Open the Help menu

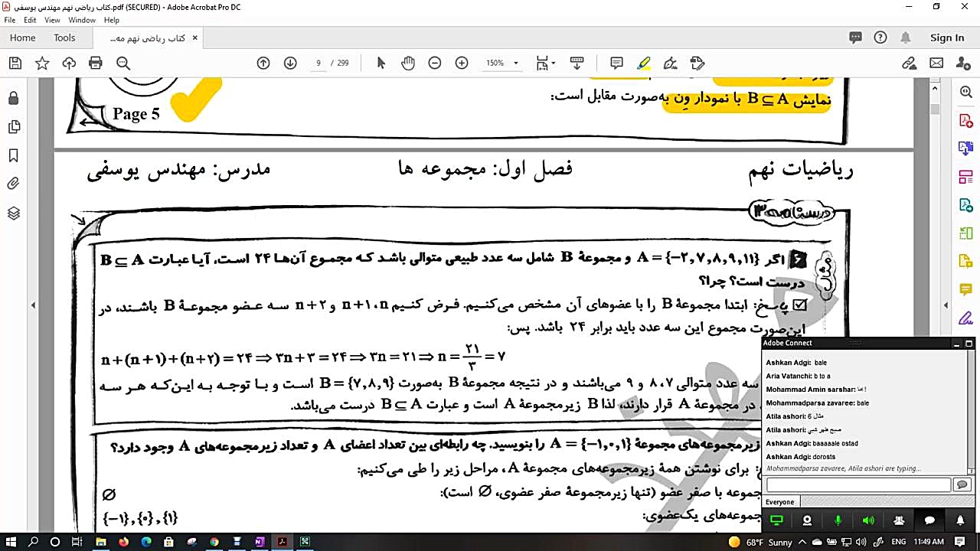click(112, 20)
